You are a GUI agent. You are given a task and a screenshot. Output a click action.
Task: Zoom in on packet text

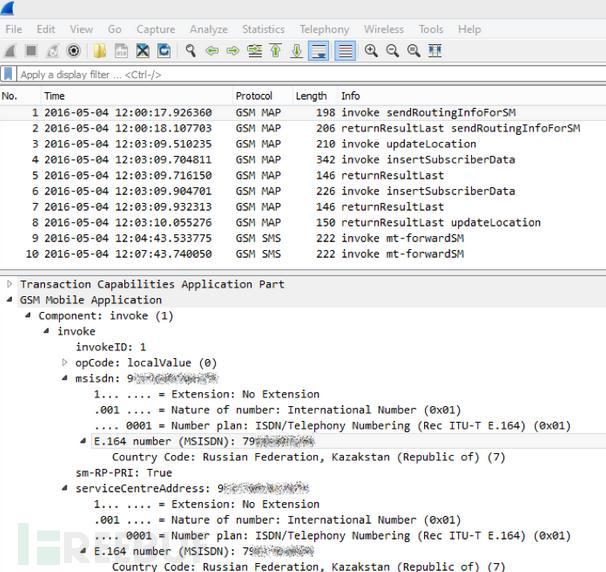pyautogui.click(x=371, y=51)
